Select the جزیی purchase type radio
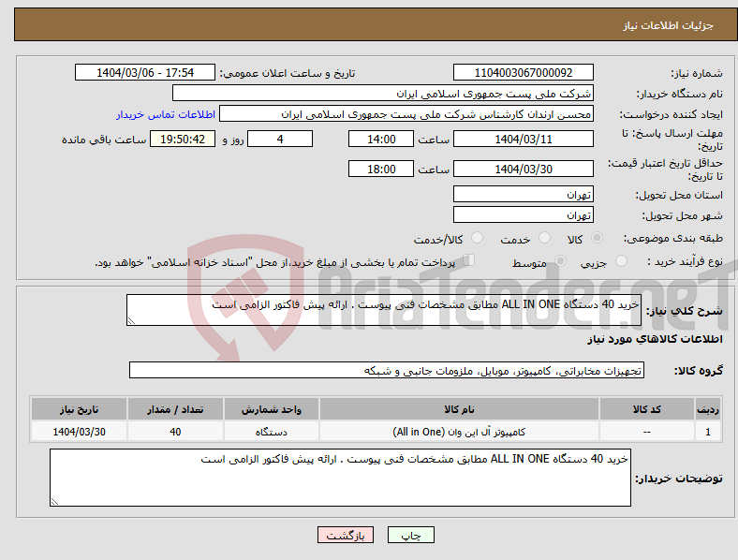The image size is (738, 560). (x=621, y=260)
